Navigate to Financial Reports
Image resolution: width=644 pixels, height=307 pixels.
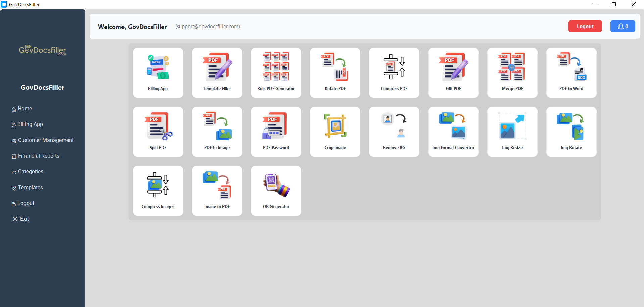(x=39, y=156)
